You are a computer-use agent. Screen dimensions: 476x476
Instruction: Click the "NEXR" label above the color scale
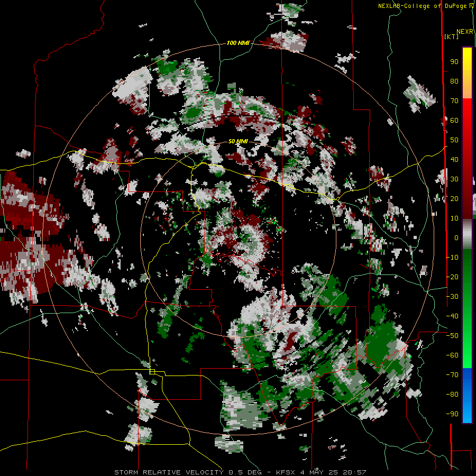[x=464, y=32]
